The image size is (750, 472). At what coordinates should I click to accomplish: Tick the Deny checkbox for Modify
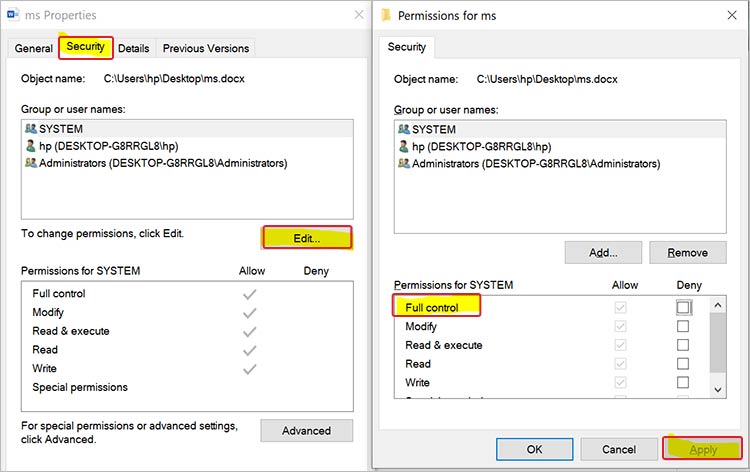pos(683,326)
